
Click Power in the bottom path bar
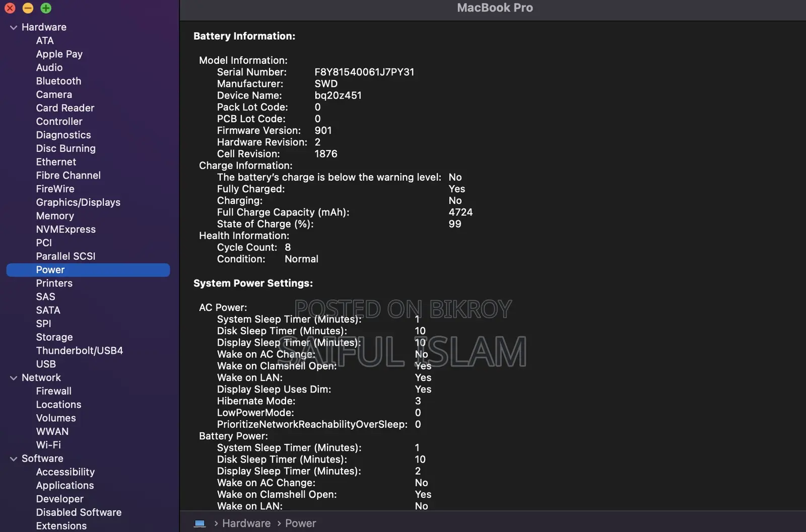click(x=301, y=523)
